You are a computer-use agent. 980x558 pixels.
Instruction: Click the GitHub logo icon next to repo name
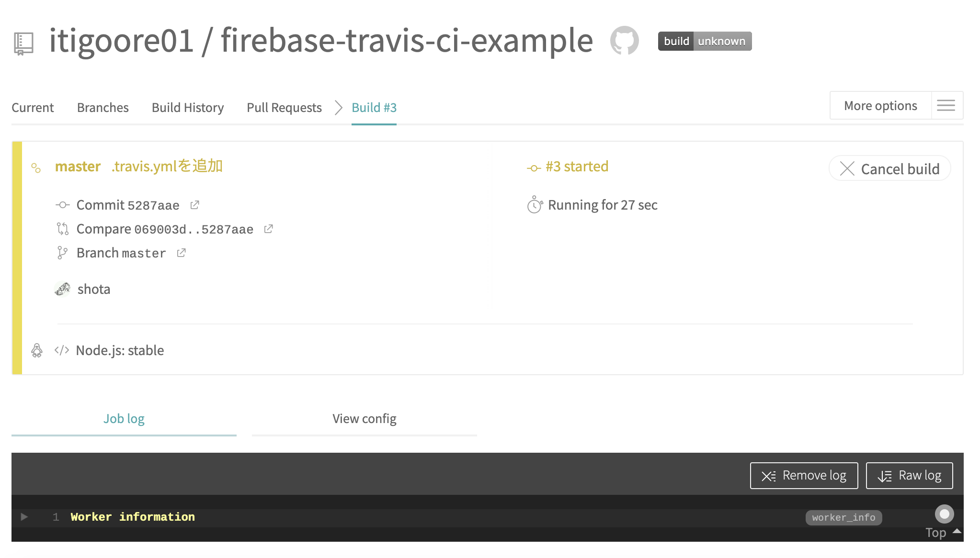point(625,41)
